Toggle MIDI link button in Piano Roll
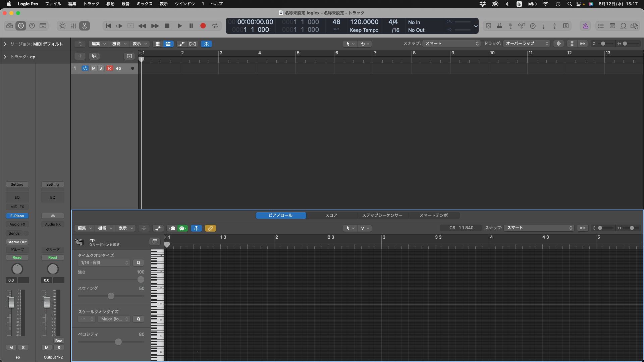The height and width of the screenshot is (362, 644). tap(210, 228)
